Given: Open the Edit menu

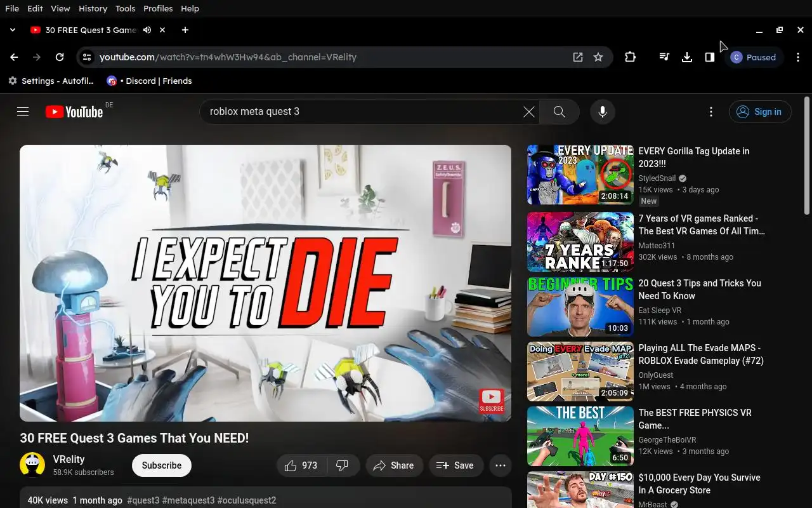Looking at the screenshot, I should pos(35,8).
